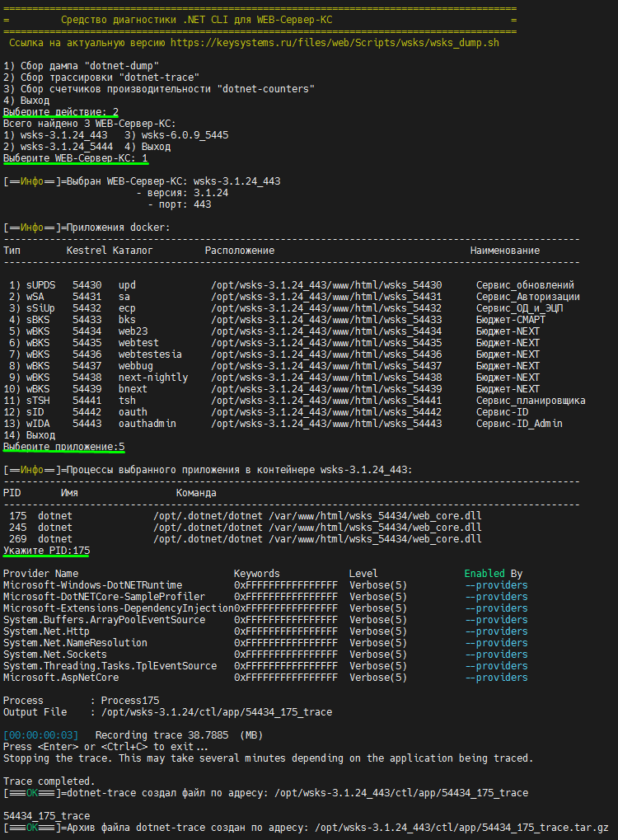The height and width of the screenshot is (840, 618).
Task: Click the 'Выберите приложение:5' prompt
Action: (x=63, y=447)
